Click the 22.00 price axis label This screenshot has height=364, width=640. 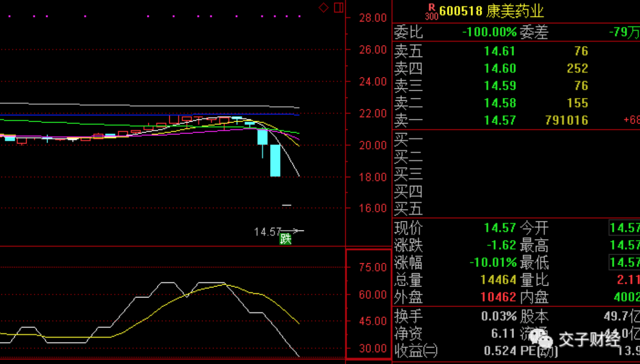[373, 114]
